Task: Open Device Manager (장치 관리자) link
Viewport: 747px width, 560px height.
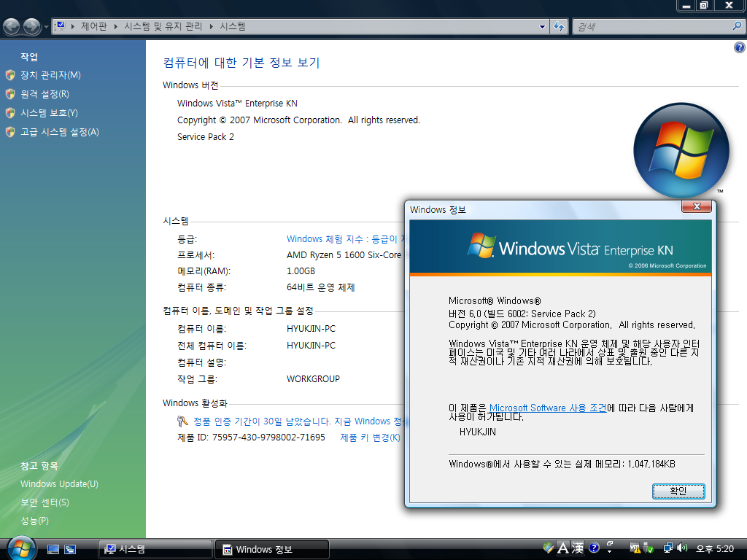Action: click(50, 75)
